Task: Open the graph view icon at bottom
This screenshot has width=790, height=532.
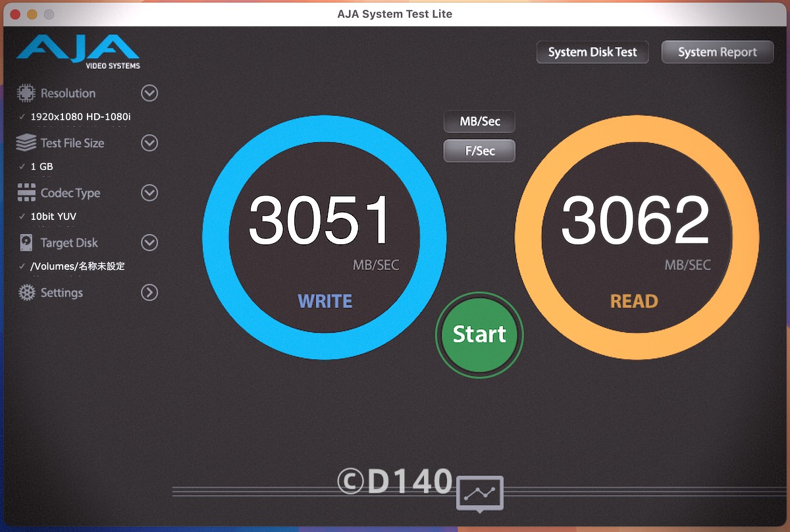Action: pos(479,493)
